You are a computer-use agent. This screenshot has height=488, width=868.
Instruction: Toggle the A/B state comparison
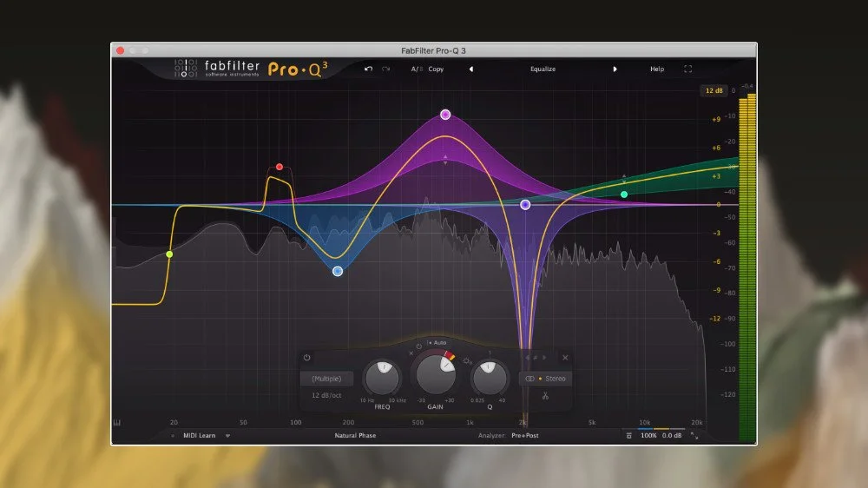[x=417, y=69]
